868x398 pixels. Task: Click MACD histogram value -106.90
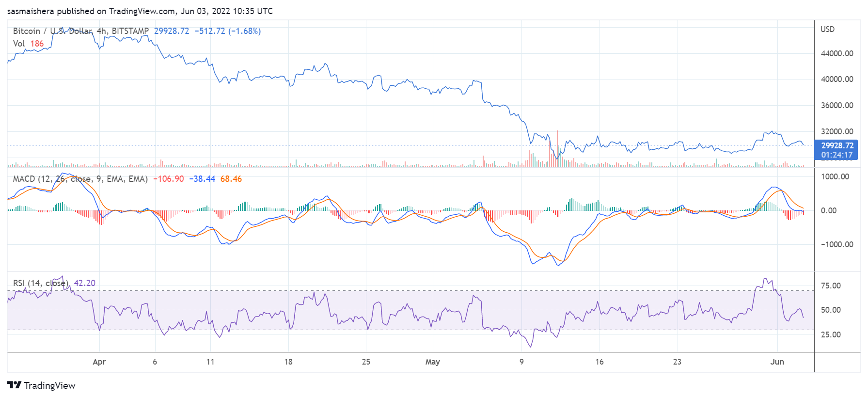[169, 179]
